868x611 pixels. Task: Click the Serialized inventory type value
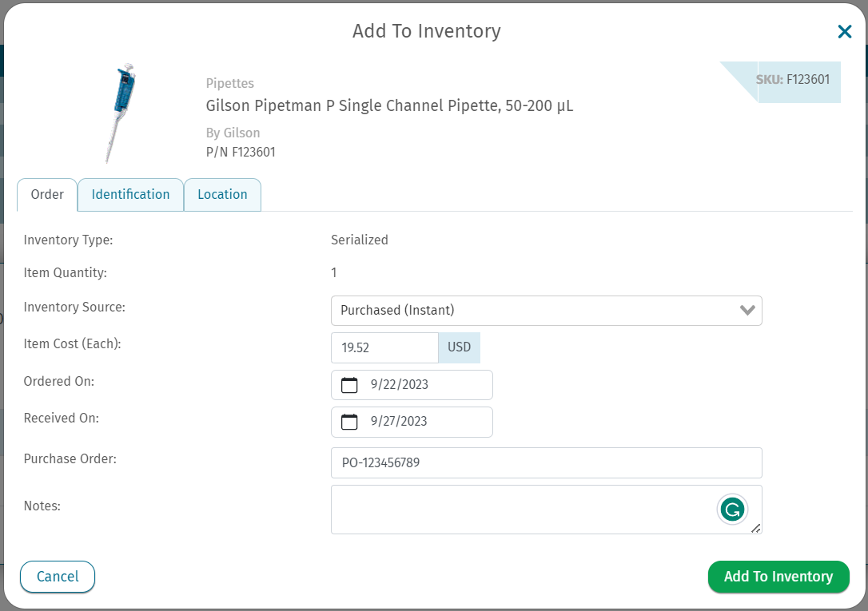click(x=359, y=240)
